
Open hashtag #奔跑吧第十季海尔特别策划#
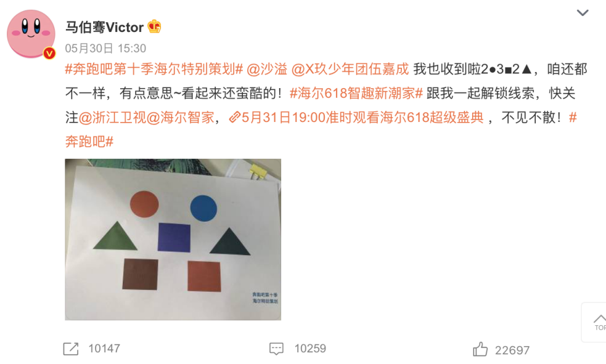(x=154, y=70)
